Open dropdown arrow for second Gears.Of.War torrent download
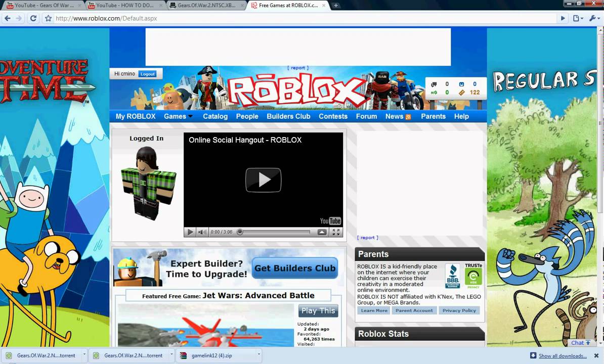Image resolution: width=604 pixels, height=364 pixels. click(x=171, y=354)
